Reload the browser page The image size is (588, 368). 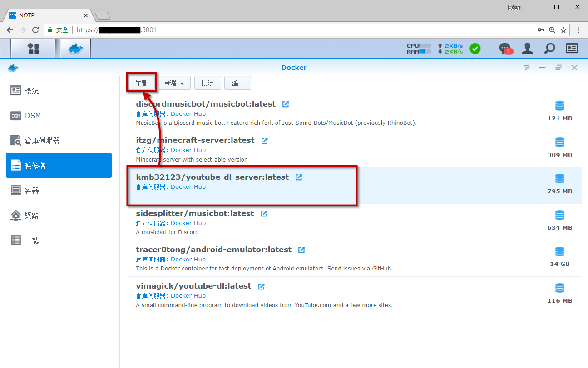(35, 30)
